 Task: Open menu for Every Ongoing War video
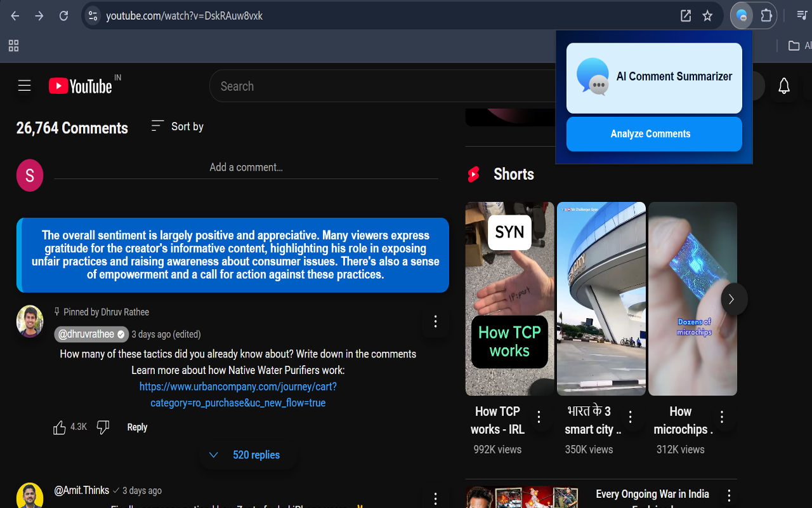pyautogui.click(x=729, y=495)
